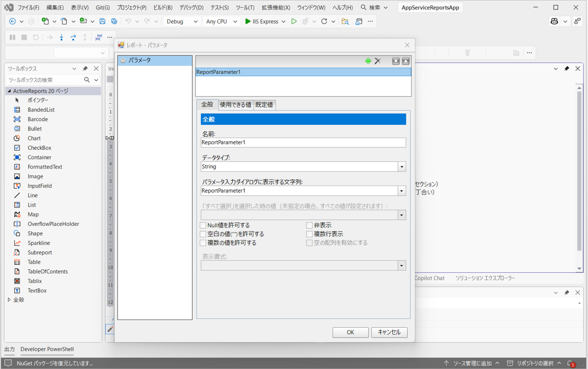Select the パラメータ item in the left pane
Image resolution: width=588 pixels, height=369 pixels.
(155, 60)
